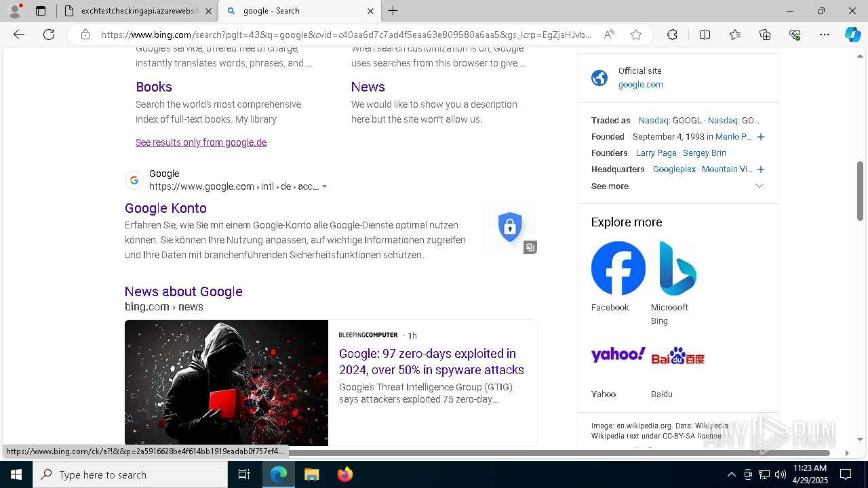Open the Menlo Park founded location link
Screen dimensions: 868x488
(733, 137)
